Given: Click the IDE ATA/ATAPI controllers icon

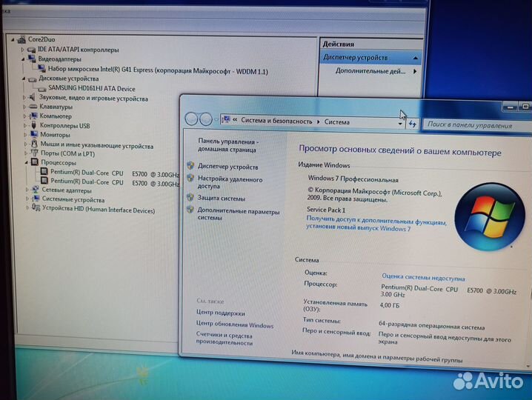Looking at the screenshot, I should [x=31, y=50].
